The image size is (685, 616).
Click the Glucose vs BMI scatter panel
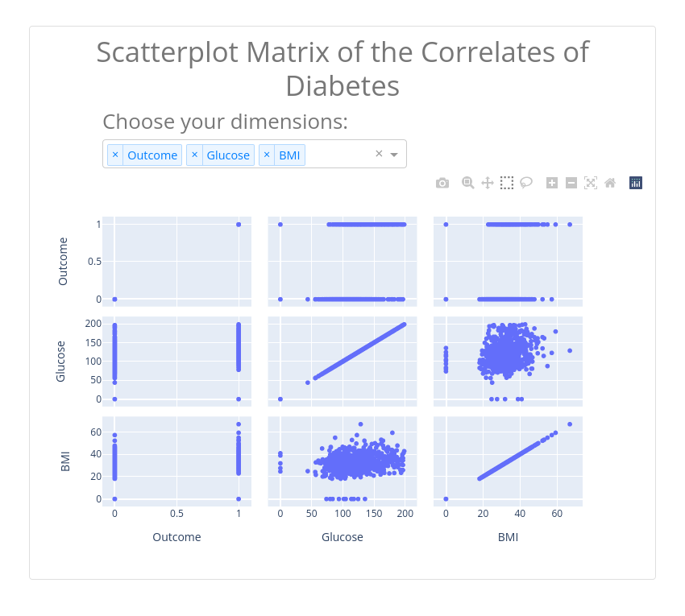point(508,362)
